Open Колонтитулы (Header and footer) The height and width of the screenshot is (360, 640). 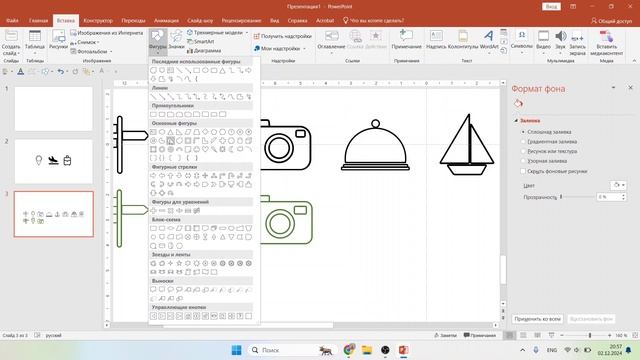point(463,40)
